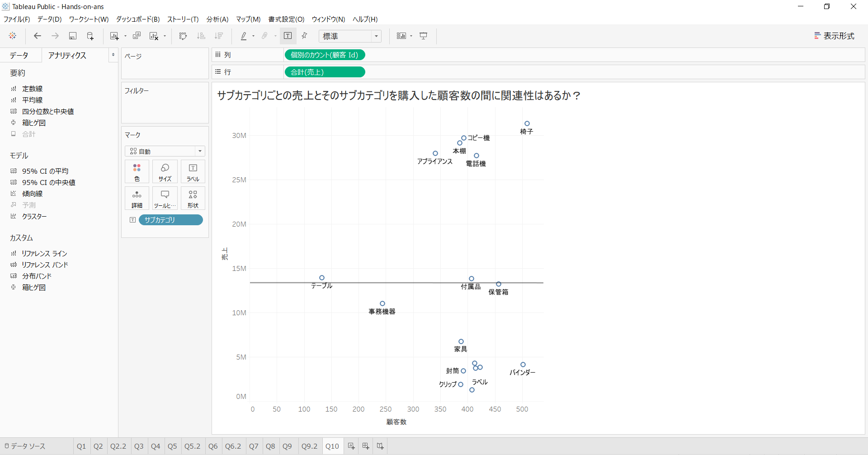This screenshot has width=868, height=455.
Task: Add new story tab icon
Action: tap(380, 446)
